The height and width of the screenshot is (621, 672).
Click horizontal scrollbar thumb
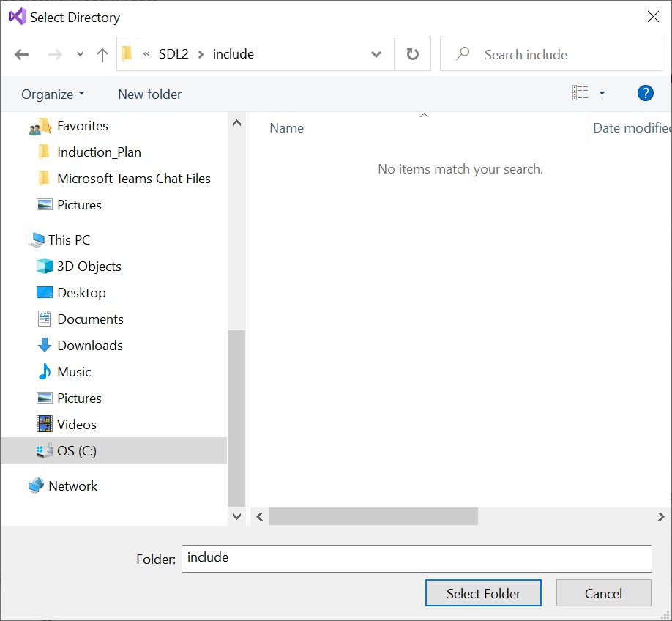(373, 516)
